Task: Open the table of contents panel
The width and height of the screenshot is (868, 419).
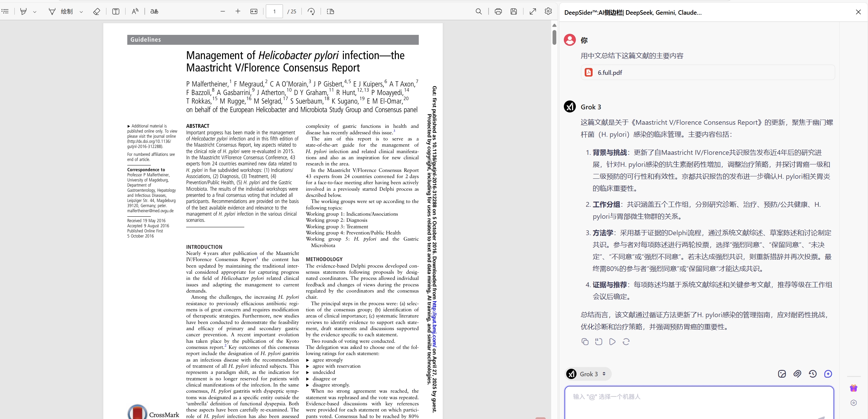Action: 5,11
